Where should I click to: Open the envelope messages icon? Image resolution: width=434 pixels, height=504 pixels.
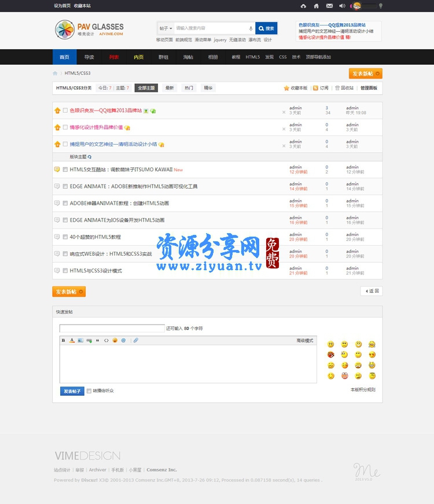point(329,6)
